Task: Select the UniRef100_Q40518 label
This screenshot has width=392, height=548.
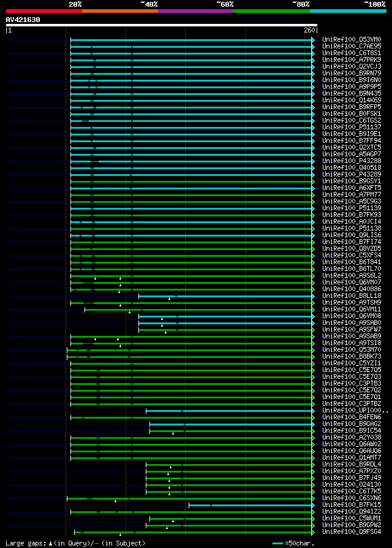Action: click(x=352, y=168)
